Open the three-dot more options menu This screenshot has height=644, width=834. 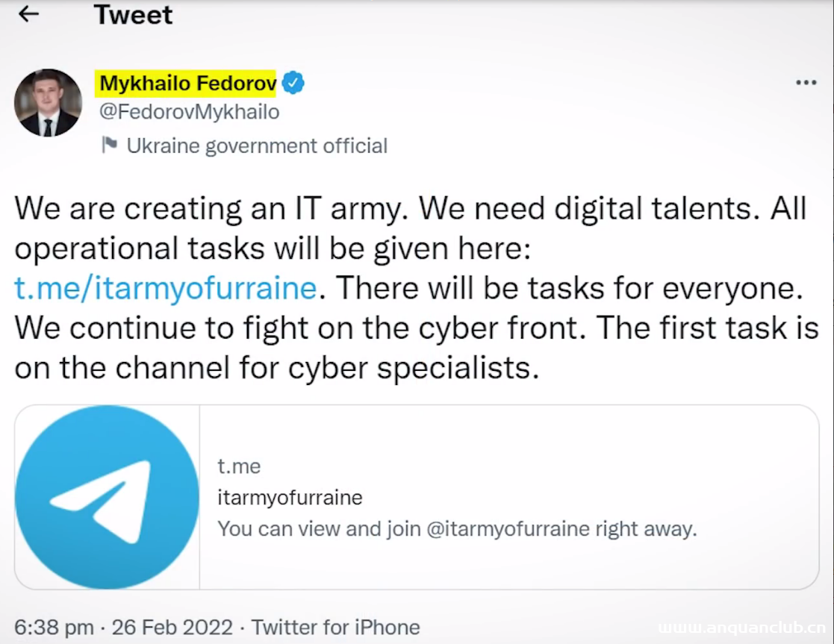click(806, 83)
